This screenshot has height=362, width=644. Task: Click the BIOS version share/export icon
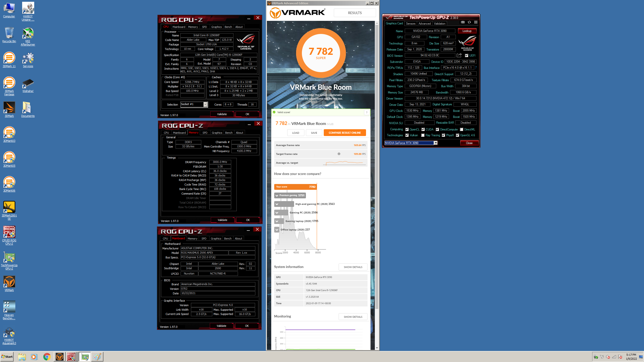459,55
